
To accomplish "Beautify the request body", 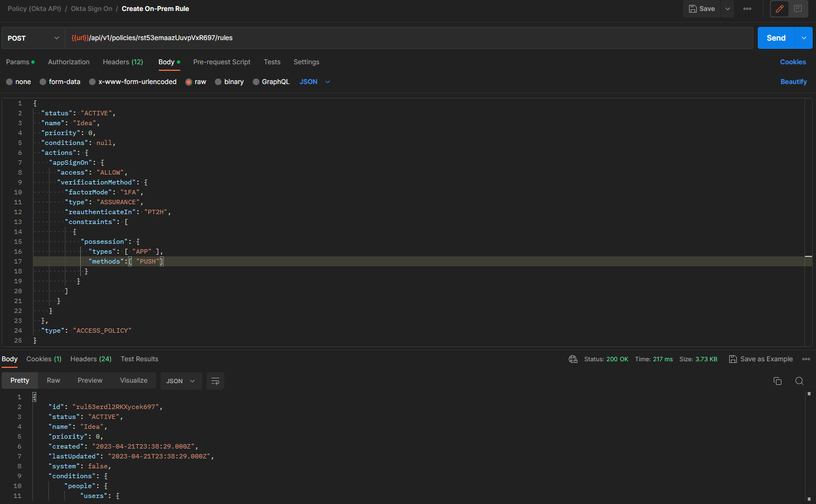I will pos(793,82).
